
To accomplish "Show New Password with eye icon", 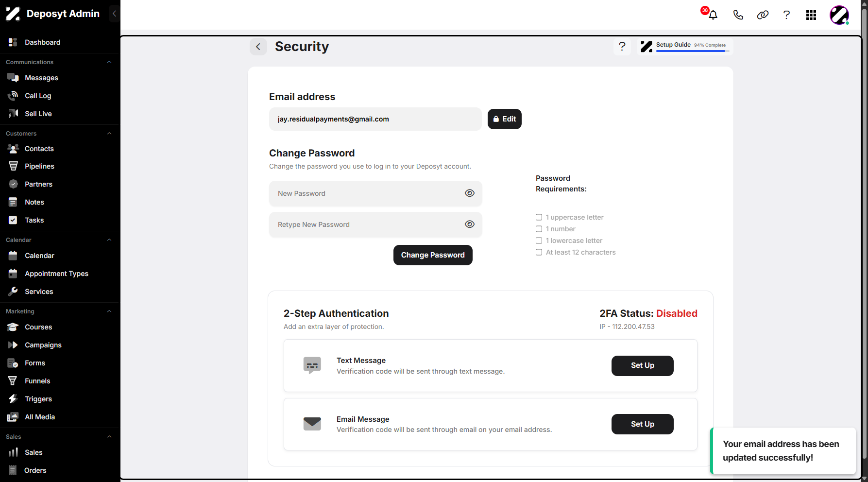I will pos(470,193).
